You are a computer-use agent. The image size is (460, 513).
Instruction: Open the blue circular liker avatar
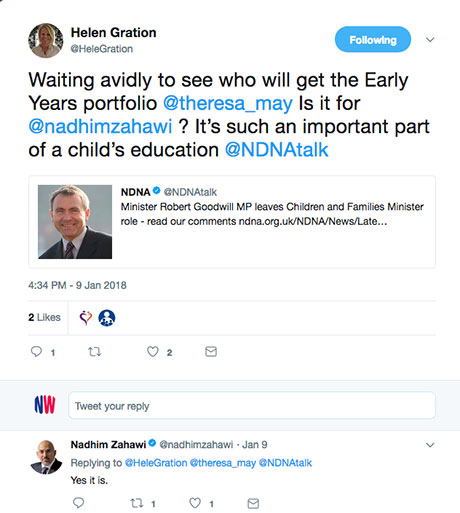(x=107, y=318)
